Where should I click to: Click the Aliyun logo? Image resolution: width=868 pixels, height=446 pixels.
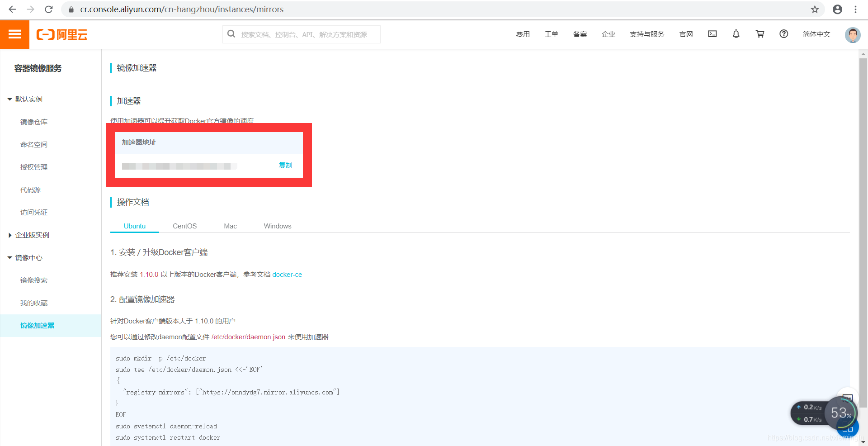click(62, 34)
